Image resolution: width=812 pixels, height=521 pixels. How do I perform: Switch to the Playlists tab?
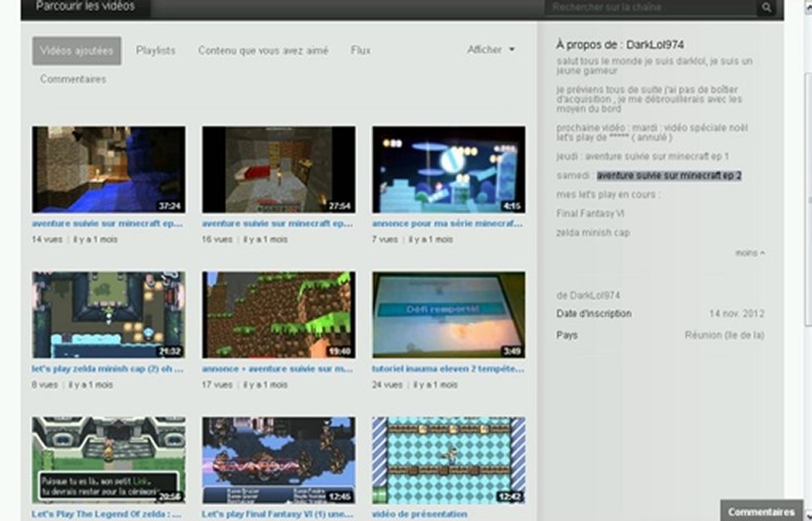155,51
